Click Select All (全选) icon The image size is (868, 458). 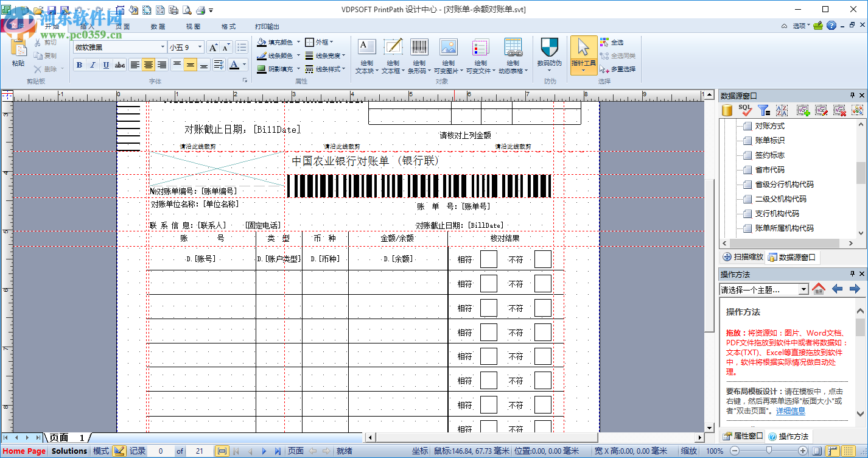tap(604, 42)
